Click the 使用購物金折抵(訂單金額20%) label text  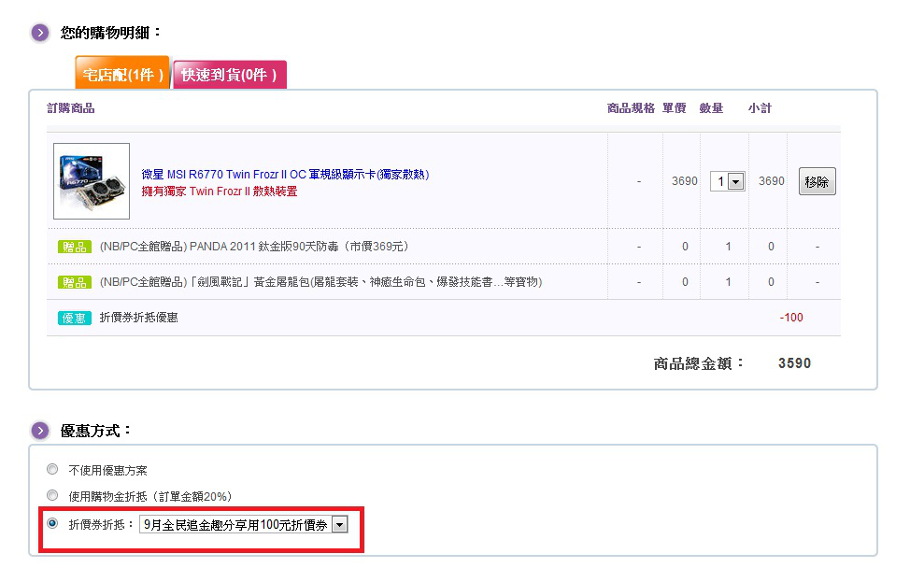(x=150, y=497)
